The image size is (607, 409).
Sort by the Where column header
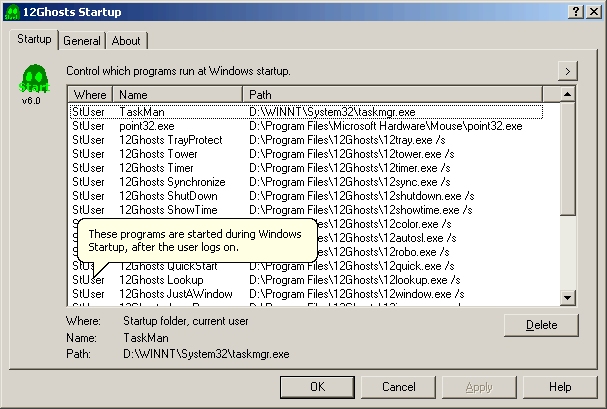tap(90, 94)
